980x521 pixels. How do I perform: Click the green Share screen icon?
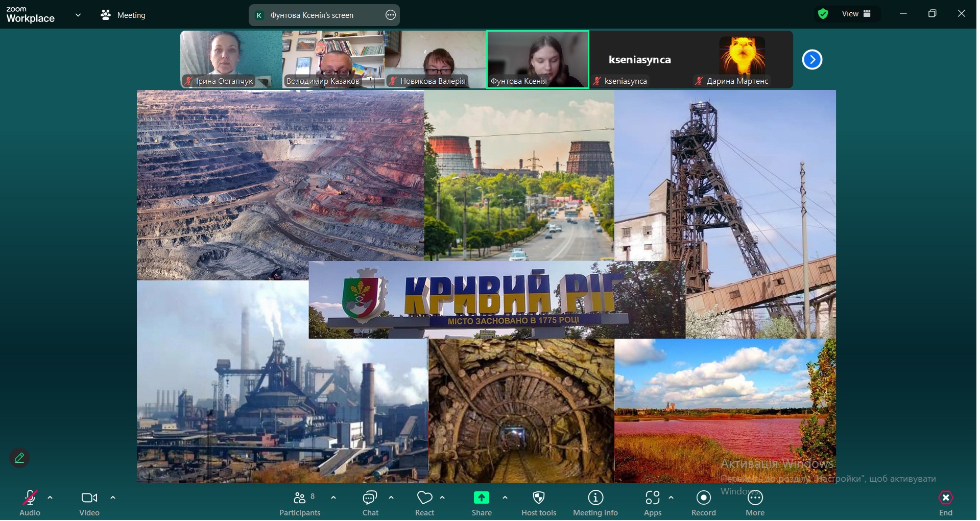(x=481, y=498)
